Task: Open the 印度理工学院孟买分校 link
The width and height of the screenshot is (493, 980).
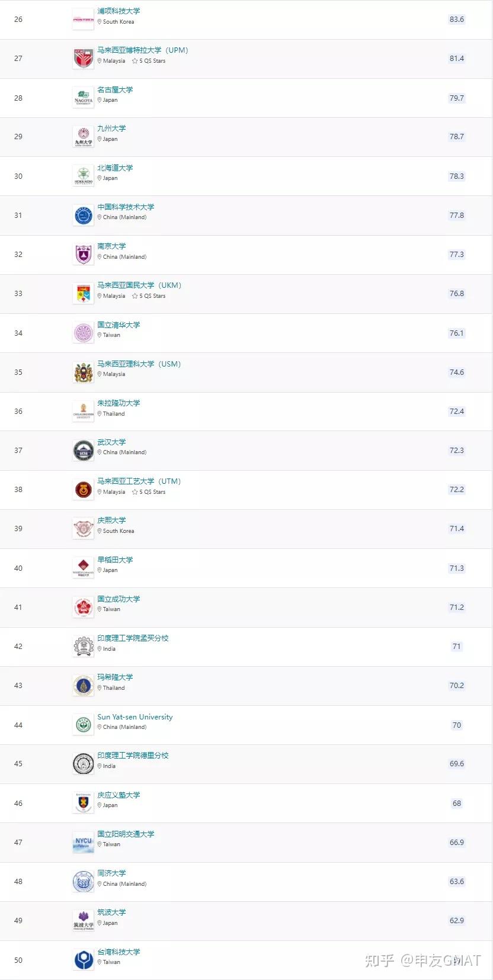Action: click(x=133, y=638)
